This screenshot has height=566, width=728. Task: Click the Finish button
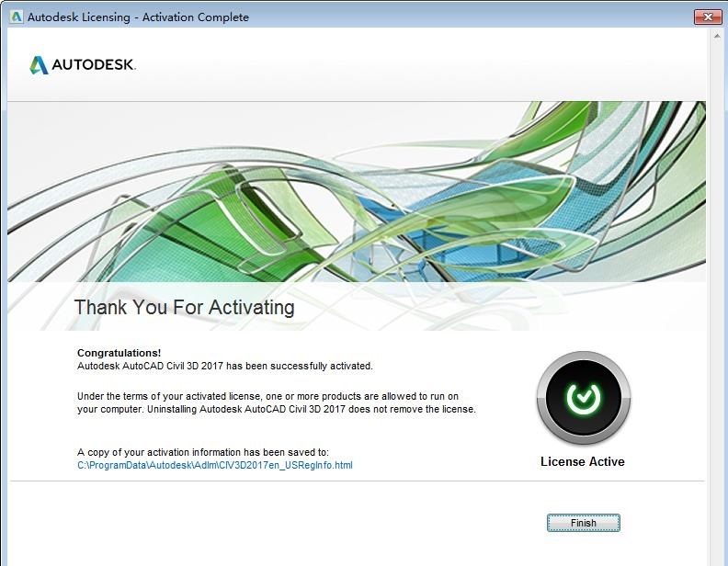click(x=583, y=523)
